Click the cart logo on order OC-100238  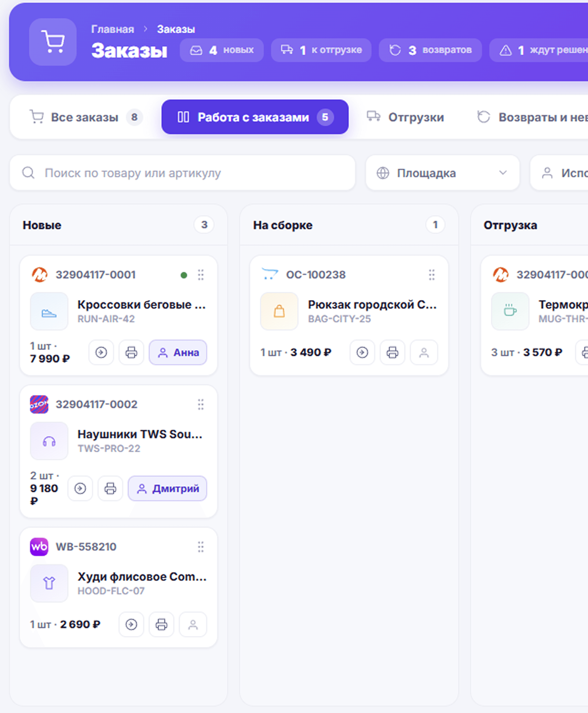tap(270, 274)
